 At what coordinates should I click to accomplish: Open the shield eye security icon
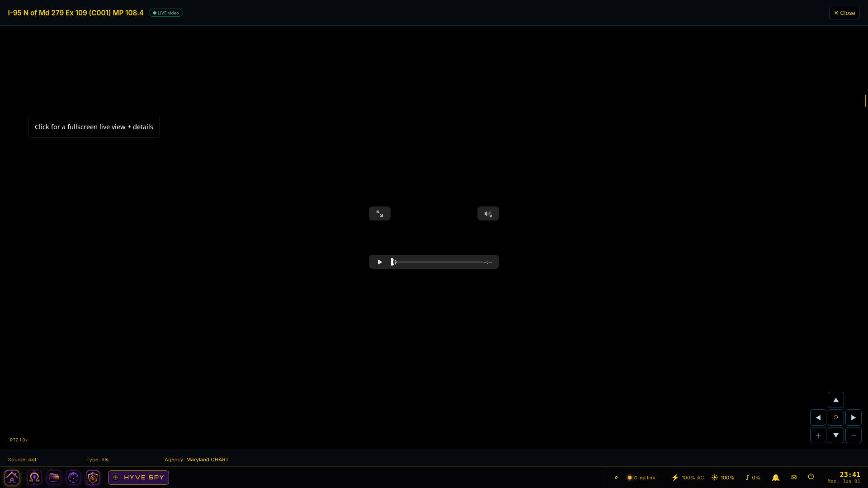[x=93, y=478]
